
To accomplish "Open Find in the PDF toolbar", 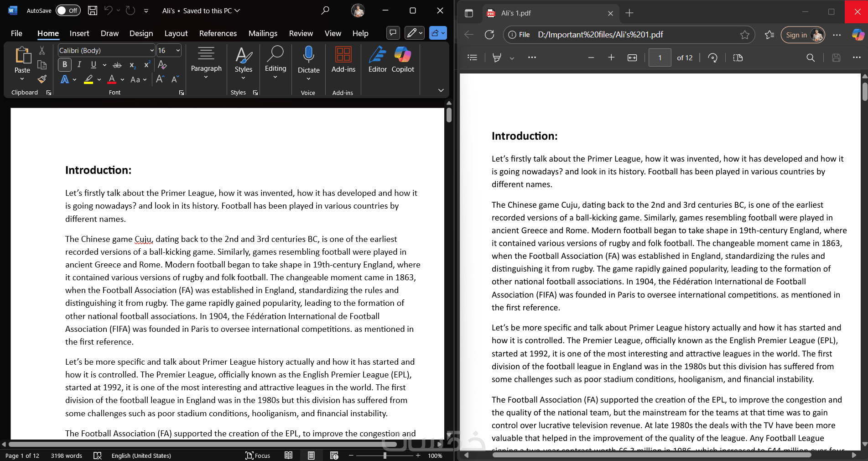I will (811, 58).
